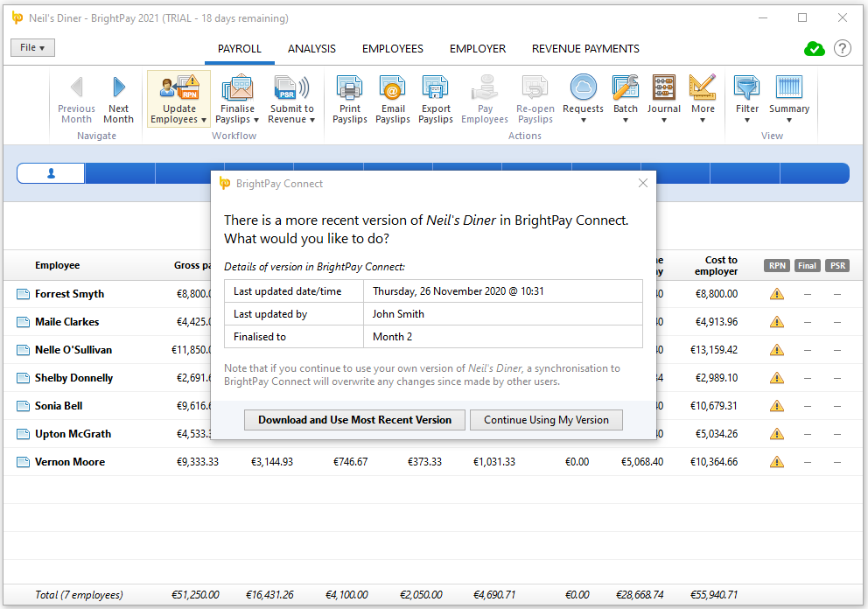Viewport: 868px width, 609px height.
Task: Click payslip icon beside Vernon Moore
Action: 23,462
